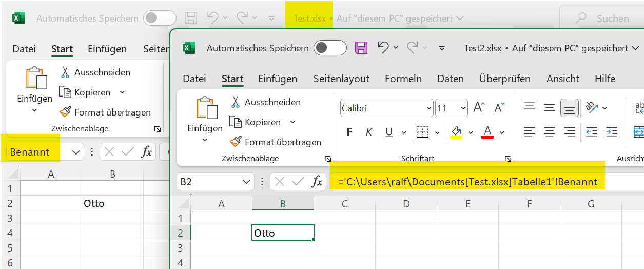644x269 pixels.
Task: Click increase indent icon
Action: (611, 132)
